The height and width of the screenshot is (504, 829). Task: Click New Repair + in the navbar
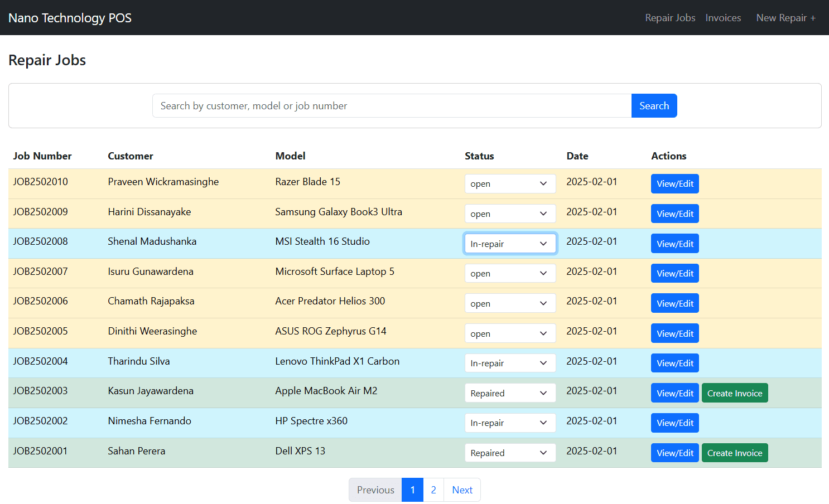coord(785,18)
